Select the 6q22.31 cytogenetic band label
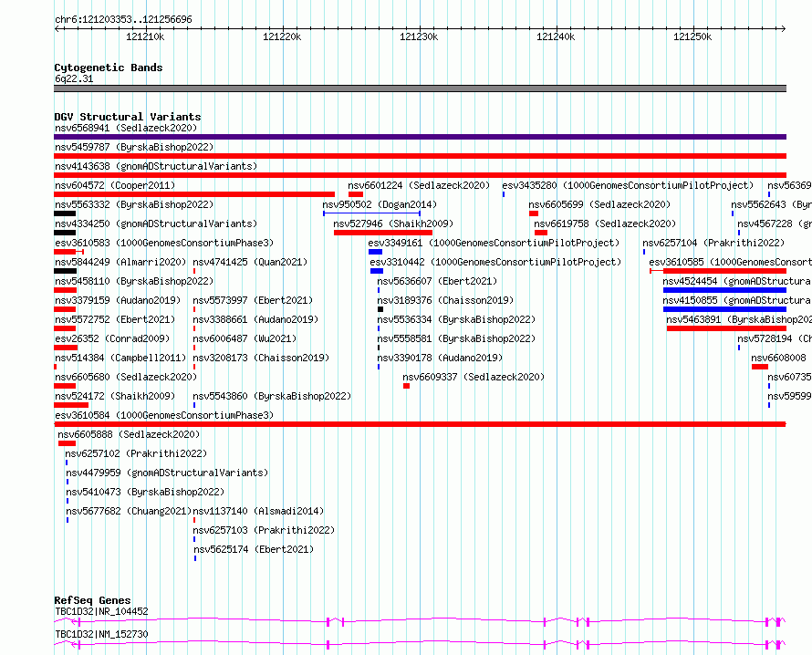 click(x=74, y=78)
